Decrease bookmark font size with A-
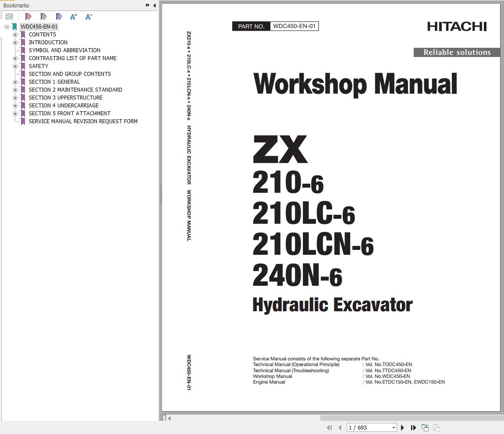The width and height of the screenshot is (504, 434). coord(89,16)
